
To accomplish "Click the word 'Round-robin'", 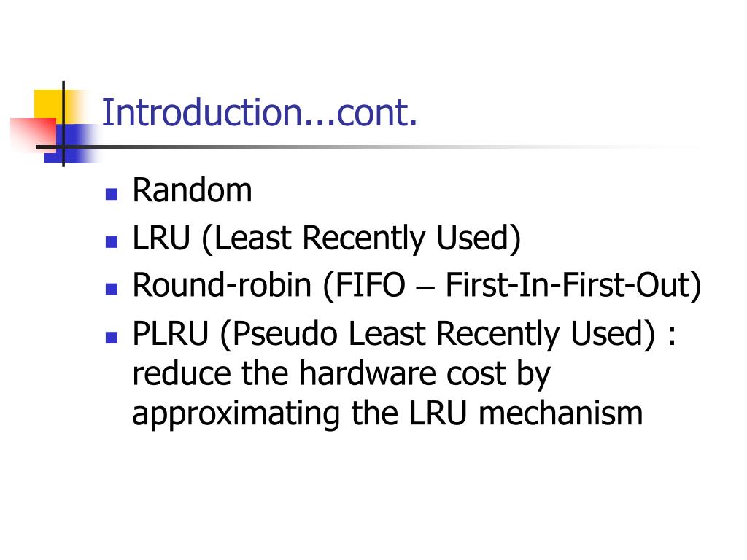I will click(x=222, y=285).
